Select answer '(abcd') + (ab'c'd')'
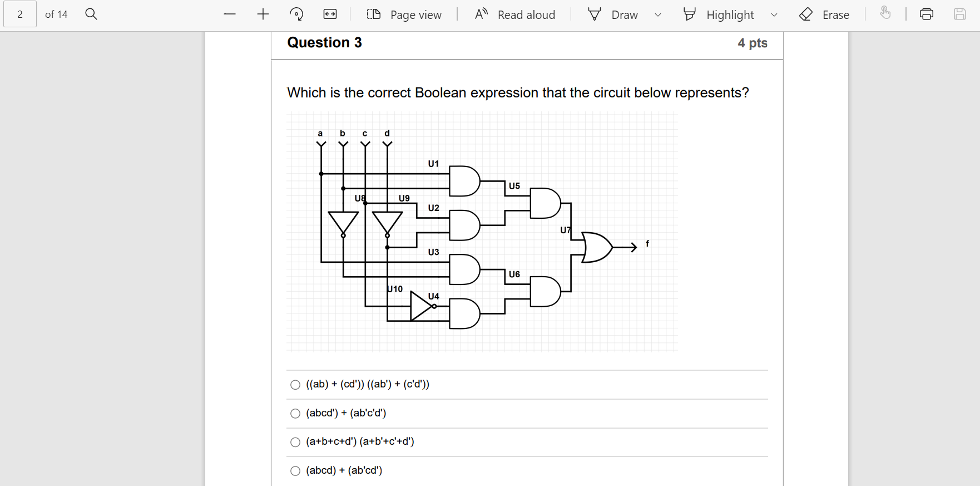Image resolution: width=980 pixels, height=486 pixels. coord(295,413)
